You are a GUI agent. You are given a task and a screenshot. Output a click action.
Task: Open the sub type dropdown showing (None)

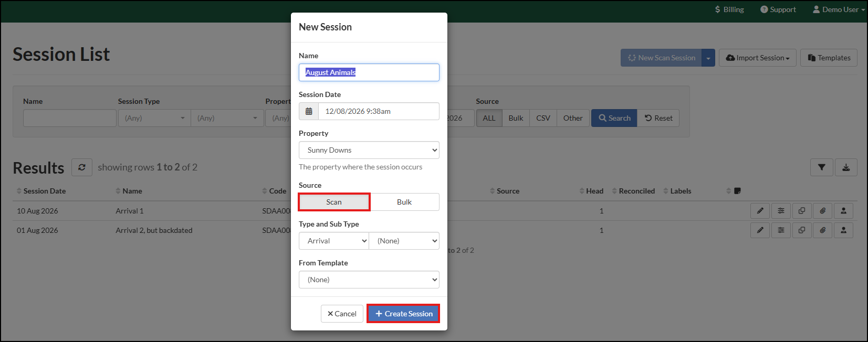[x=404, y=241]
